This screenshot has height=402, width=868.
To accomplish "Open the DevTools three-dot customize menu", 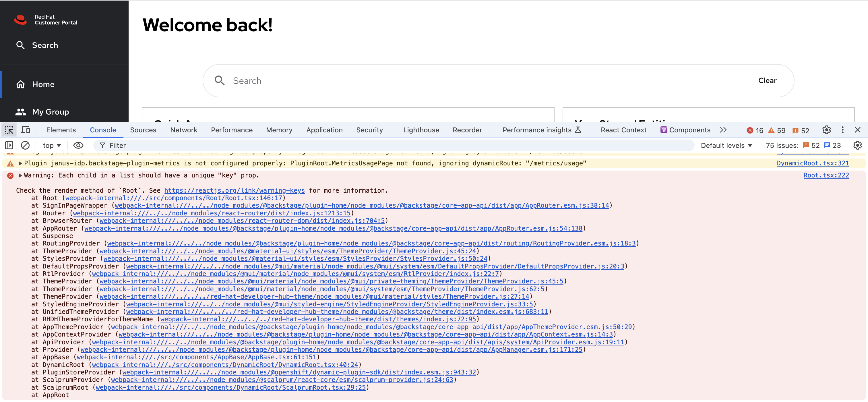I will [x=842, y=130].
